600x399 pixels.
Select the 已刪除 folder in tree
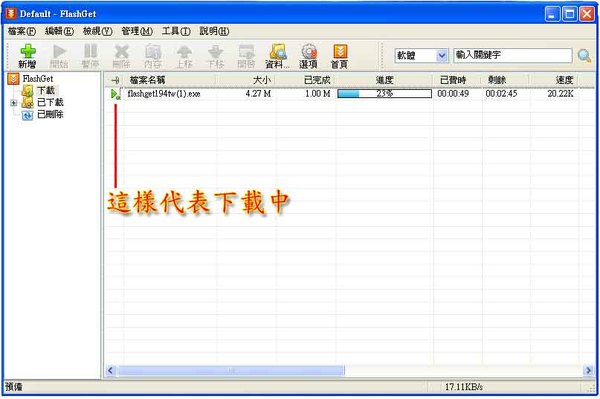(x=51, y=114)
